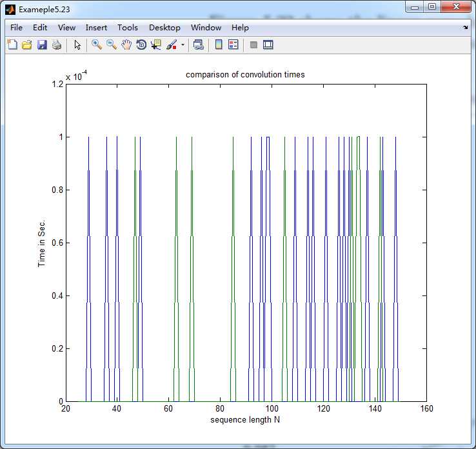Select the Pan hand tool

(x=126, y=45)
